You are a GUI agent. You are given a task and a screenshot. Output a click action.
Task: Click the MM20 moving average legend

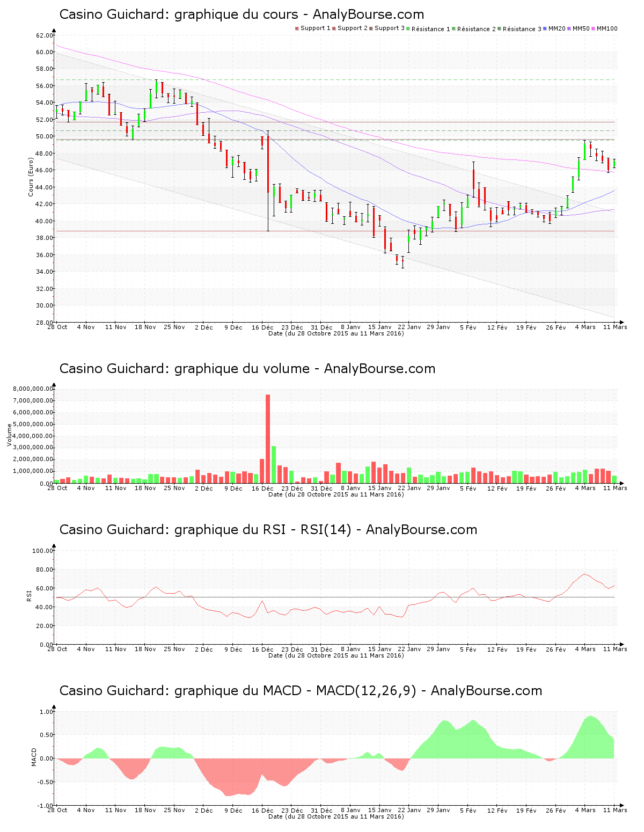point(554,28)
